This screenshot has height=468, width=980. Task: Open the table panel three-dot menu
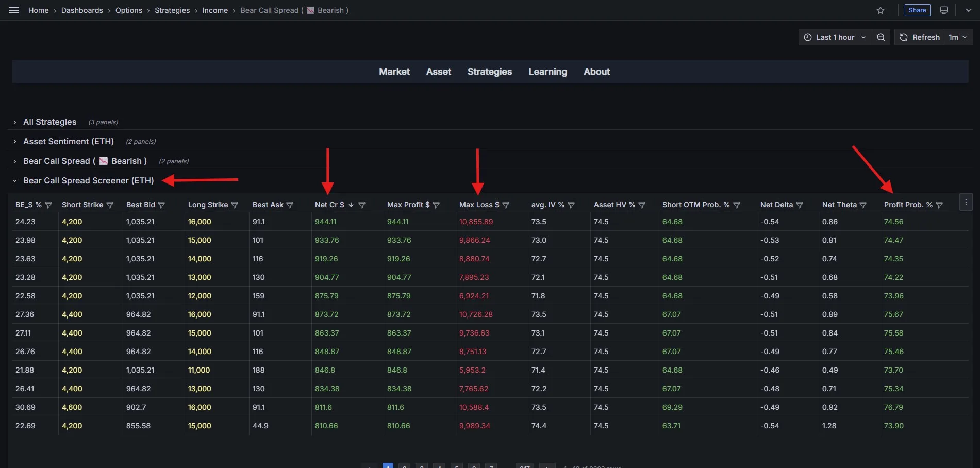[966, 203]
